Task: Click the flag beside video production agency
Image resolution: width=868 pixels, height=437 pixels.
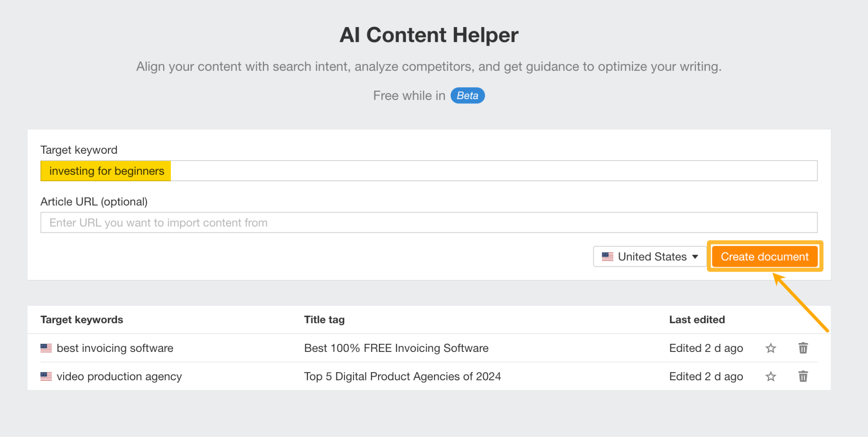Action: pos(46,376)
